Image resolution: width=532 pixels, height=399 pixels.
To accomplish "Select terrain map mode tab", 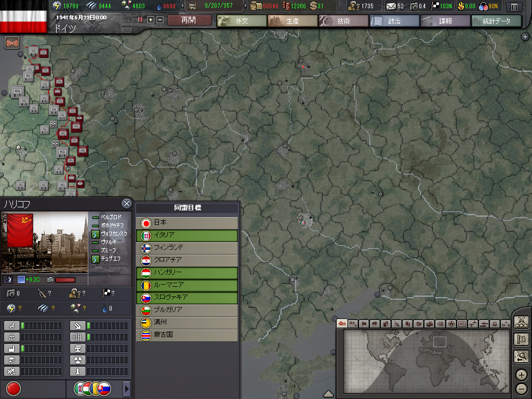I will [x=342, y=324].
